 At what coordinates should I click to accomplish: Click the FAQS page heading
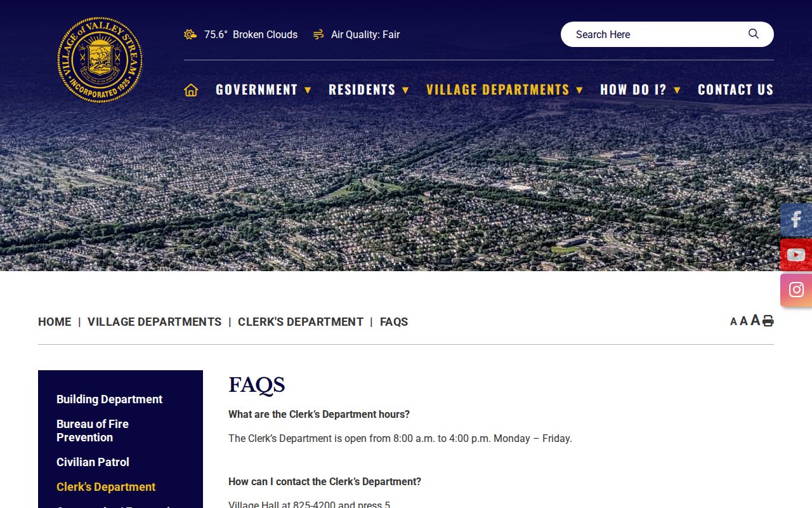pos(257,385)
